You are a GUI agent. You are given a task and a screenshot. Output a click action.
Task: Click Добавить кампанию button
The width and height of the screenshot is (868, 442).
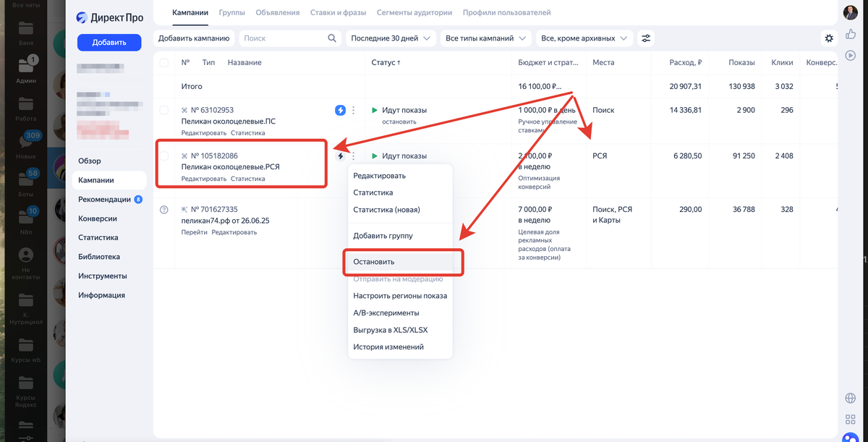coord(194,38)
